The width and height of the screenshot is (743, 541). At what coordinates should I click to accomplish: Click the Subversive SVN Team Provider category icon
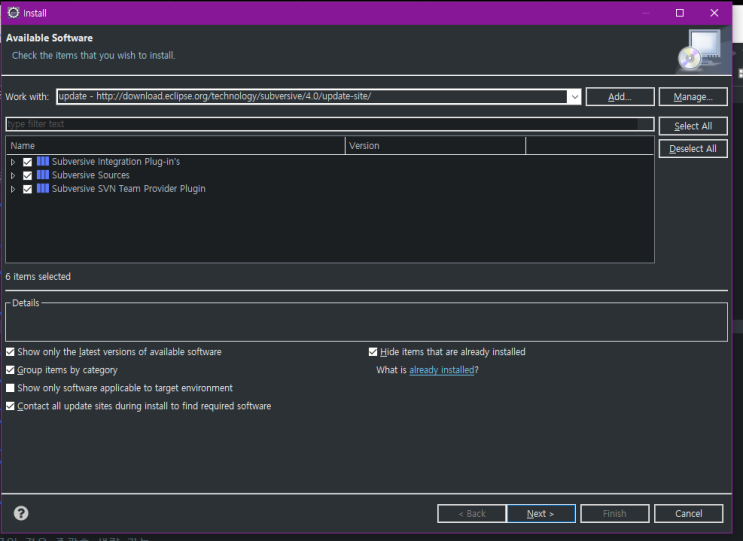tap(43, 189)
